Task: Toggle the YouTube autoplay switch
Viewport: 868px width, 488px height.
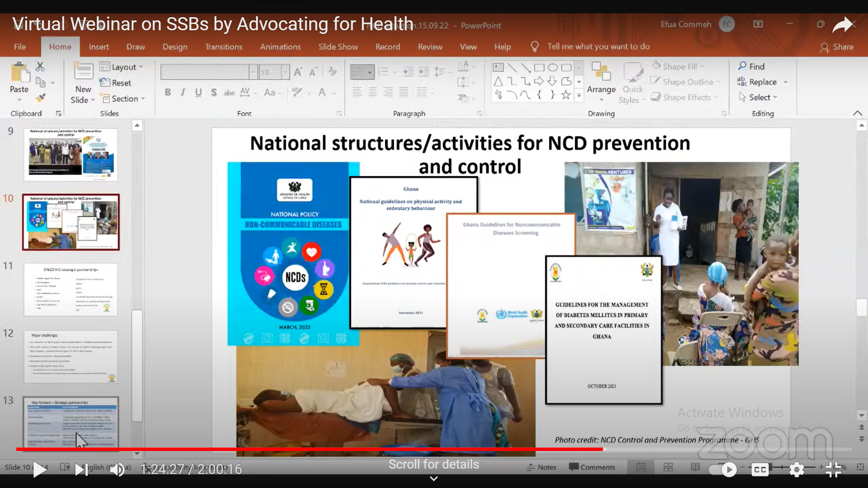Action: [x=722, y=470]
